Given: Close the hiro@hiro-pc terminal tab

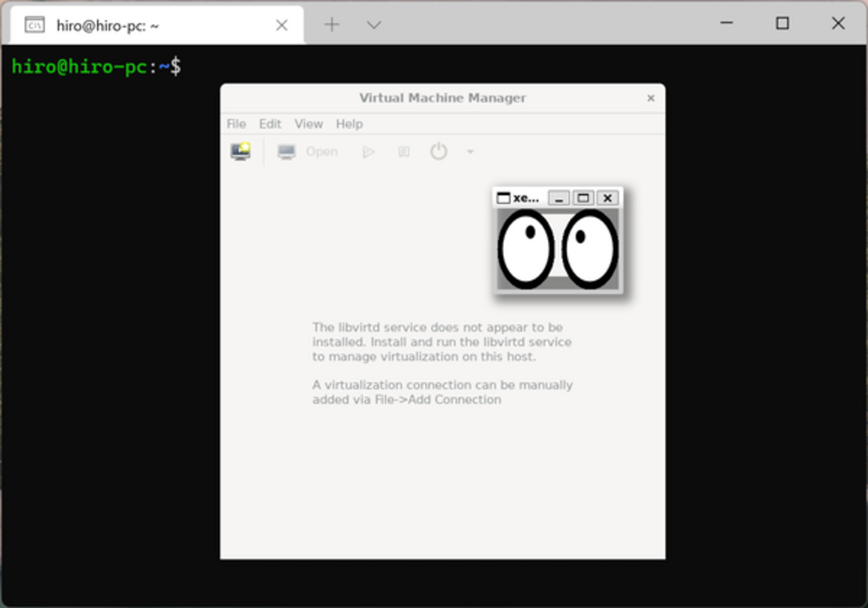Looking at the screenshot, I should point(282,25).
